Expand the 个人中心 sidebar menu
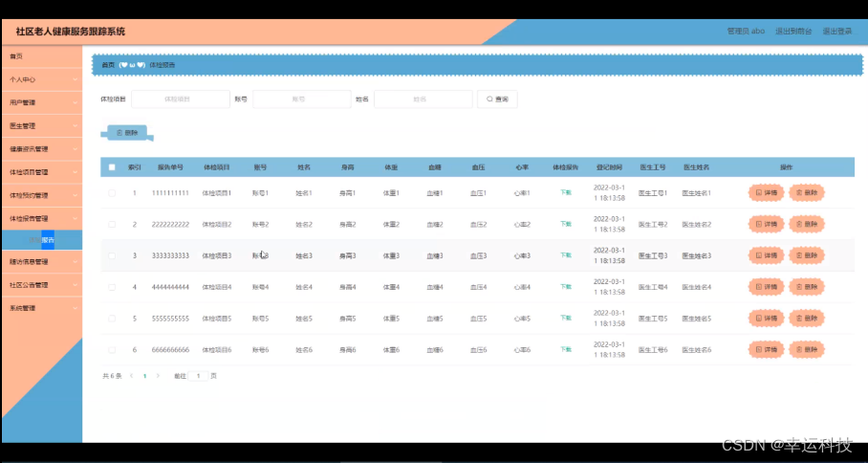This screenshot has width=868, height=463. point(42,79)
